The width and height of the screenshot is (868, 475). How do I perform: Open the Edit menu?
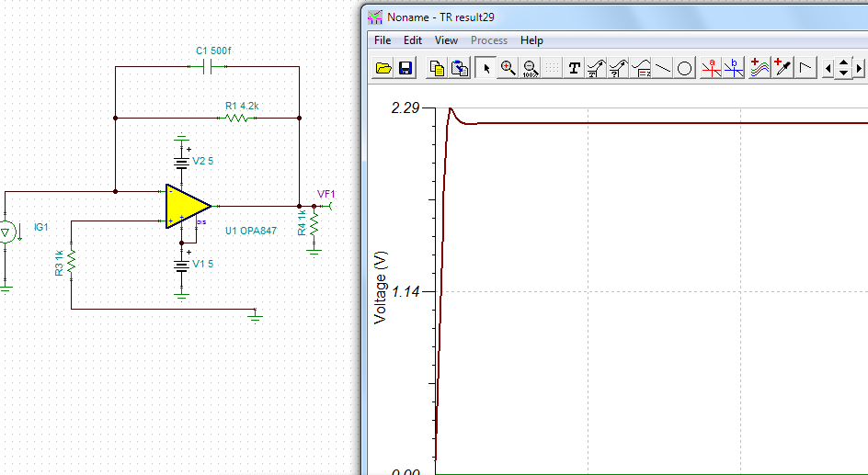point(413,40)
